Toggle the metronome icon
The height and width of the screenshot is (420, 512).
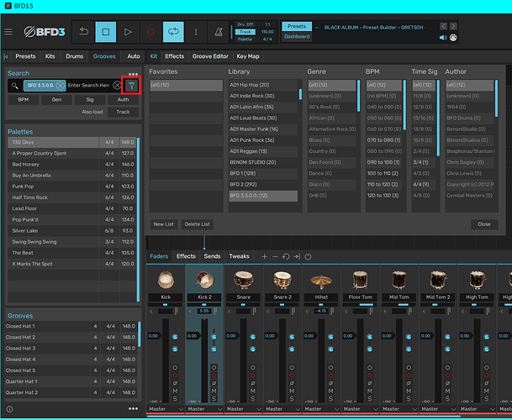218,32
